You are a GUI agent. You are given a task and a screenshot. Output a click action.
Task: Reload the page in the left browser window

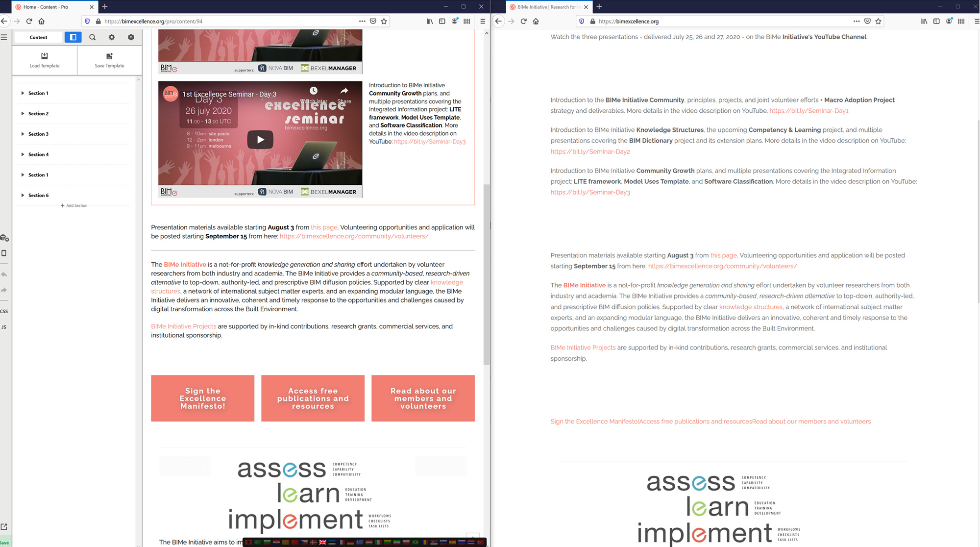29,21
